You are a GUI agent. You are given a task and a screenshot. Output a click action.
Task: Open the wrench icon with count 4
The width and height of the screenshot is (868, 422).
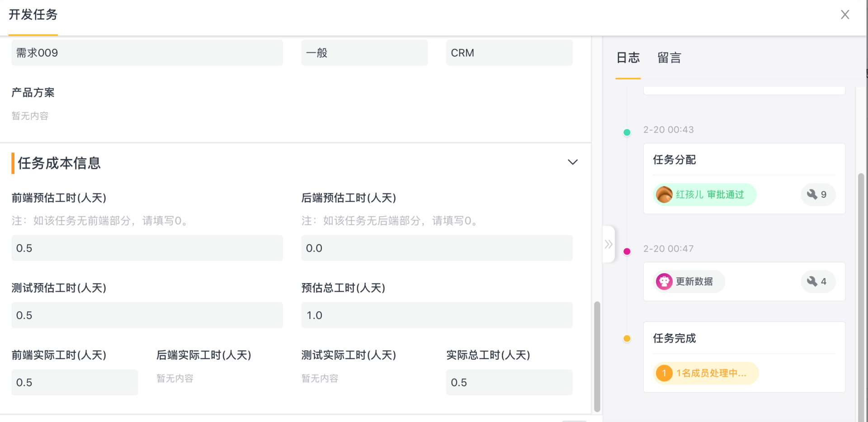click(817, 281)
